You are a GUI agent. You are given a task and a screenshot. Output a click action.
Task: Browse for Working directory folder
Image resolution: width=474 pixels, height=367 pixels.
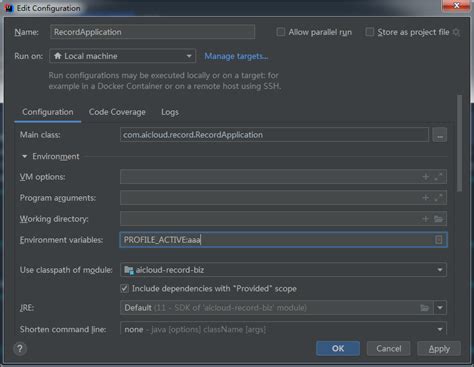pyautogui.click(x=439, y=219)
